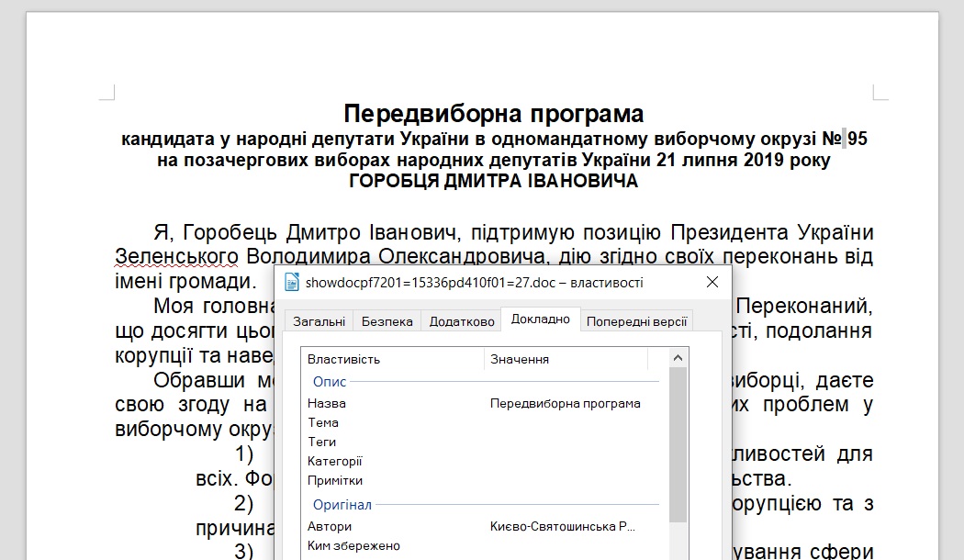Click the properties list scrollbar thumb

678,445
